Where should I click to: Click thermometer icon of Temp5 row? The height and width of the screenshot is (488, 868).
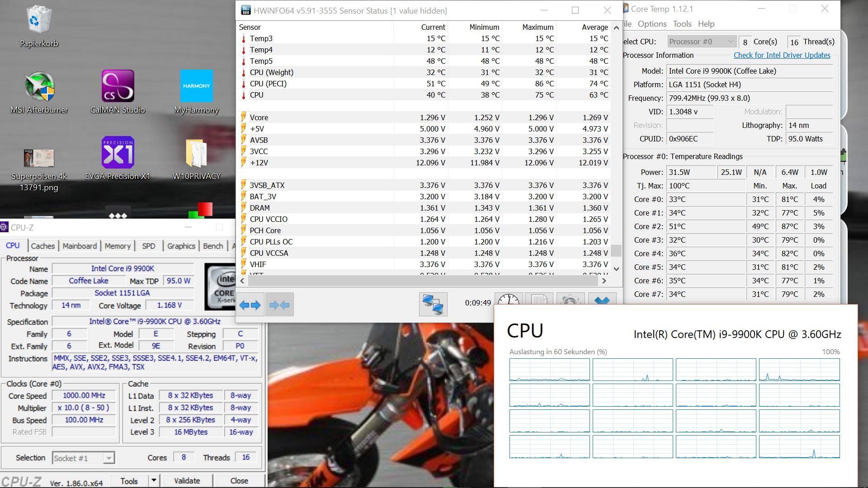pos(244,61)
